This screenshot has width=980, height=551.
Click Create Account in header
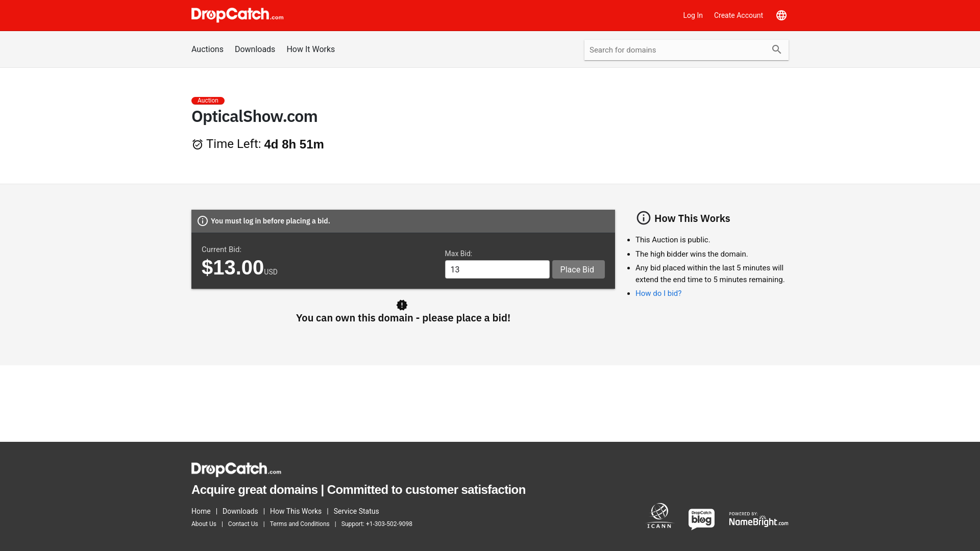(x=738, y=15)
